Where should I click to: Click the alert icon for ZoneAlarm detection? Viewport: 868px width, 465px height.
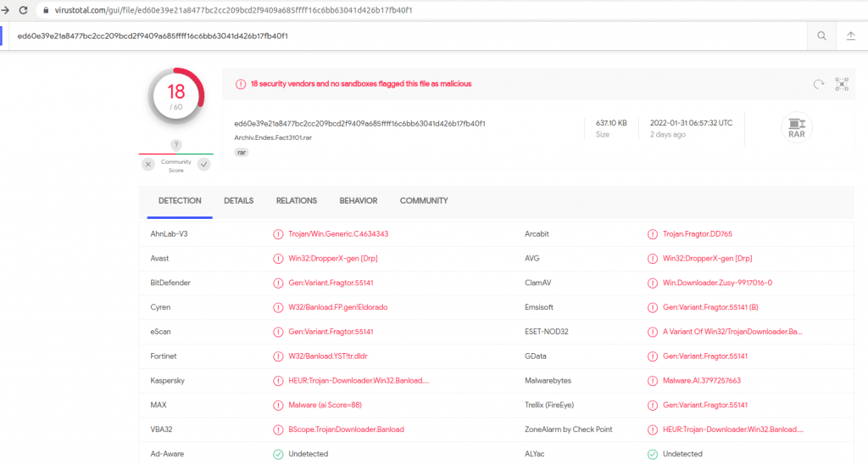(x=652, y=429)
